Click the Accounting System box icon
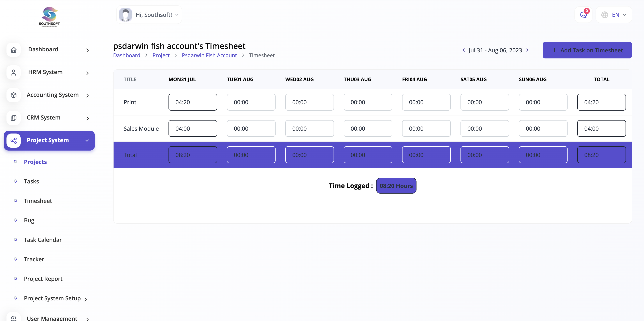The width and height of the screenshot is (644, 321). point(14,95)
